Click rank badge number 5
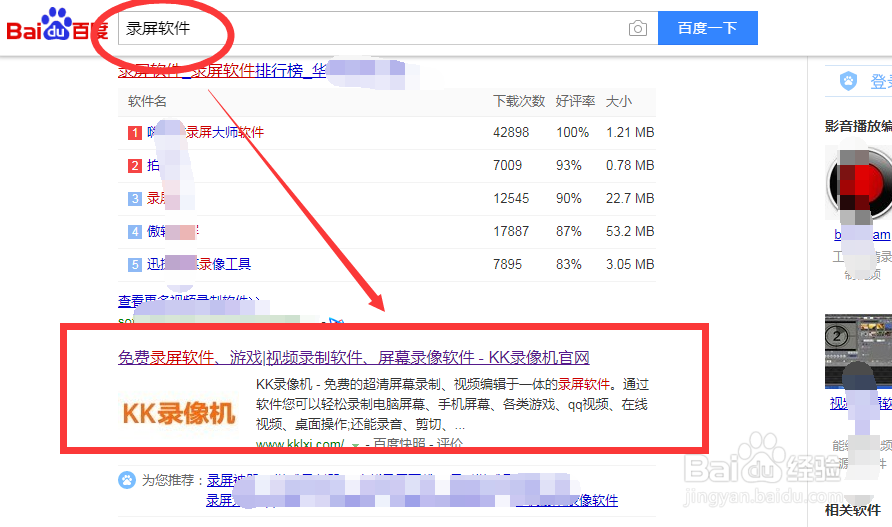 coord(135,265)
